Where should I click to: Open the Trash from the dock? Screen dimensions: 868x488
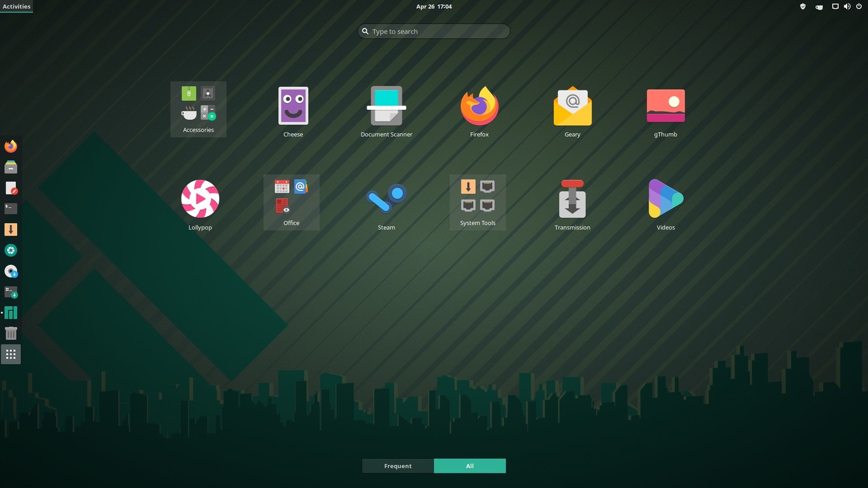(x=11, y=333)
